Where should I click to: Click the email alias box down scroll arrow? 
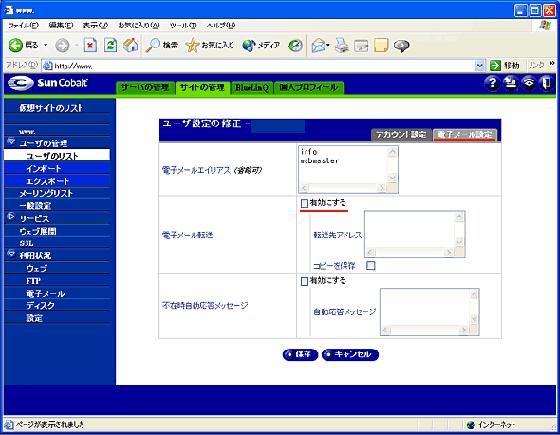[392, 178]
